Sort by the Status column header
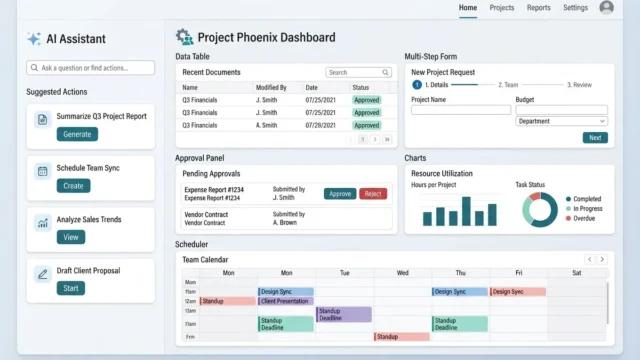 pos(360,87)
